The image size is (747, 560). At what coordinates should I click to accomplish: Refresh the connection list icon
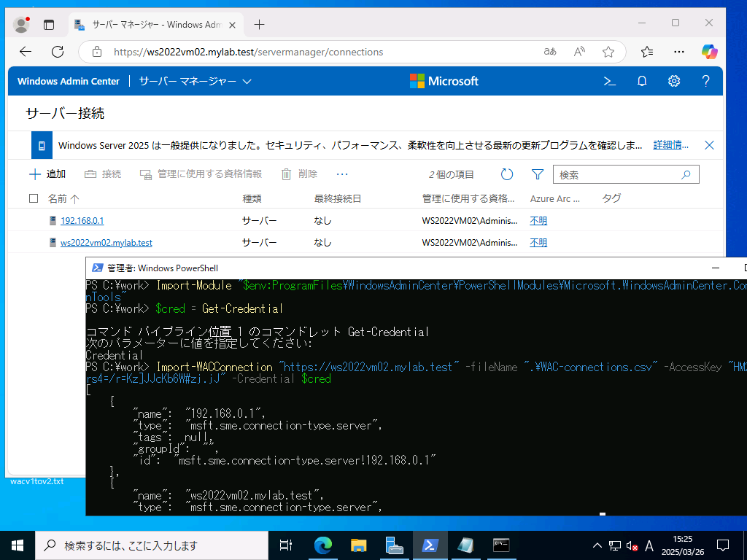(507, 175)
